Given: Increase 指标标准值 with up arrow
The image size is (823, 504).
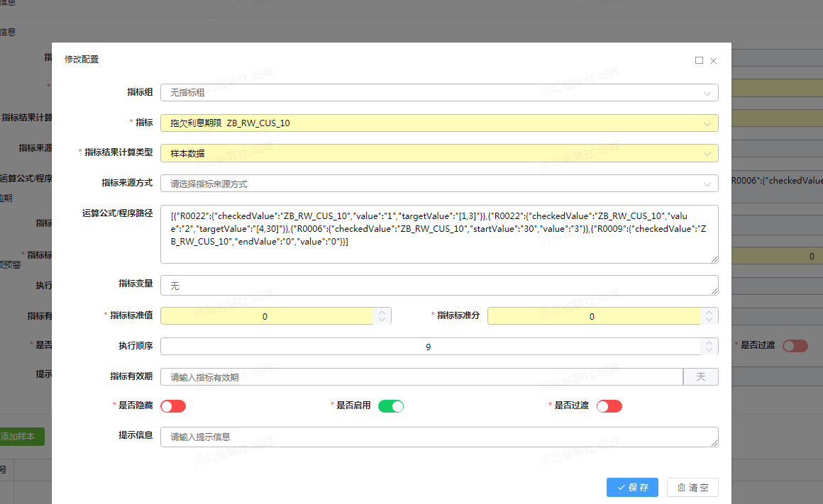Looking at the screenshot, I should point(382,311).
